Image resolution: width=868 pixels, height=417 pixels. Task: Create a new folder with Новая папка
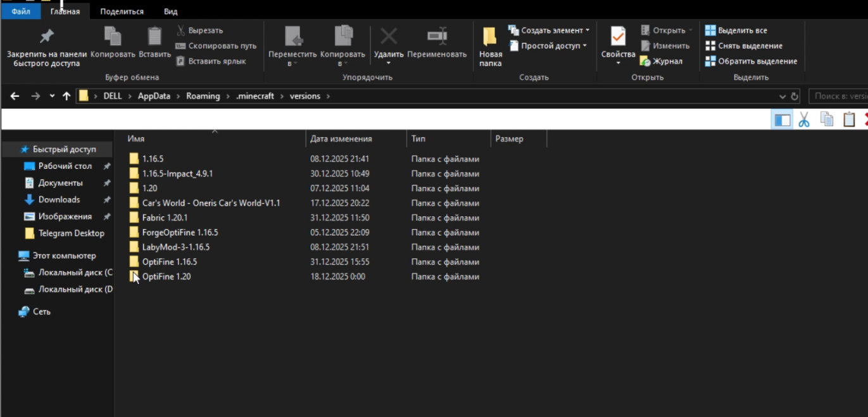point(490,46)
